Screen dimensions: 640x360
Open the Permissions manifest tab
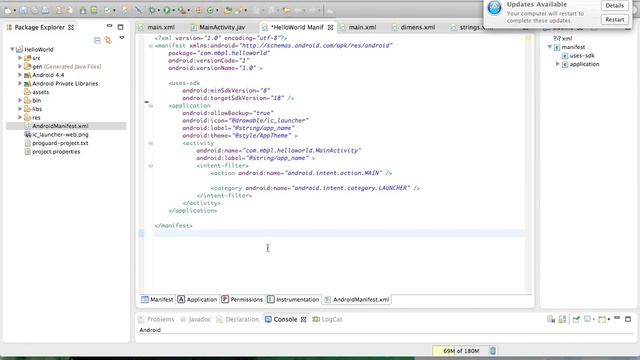point(242,300)
